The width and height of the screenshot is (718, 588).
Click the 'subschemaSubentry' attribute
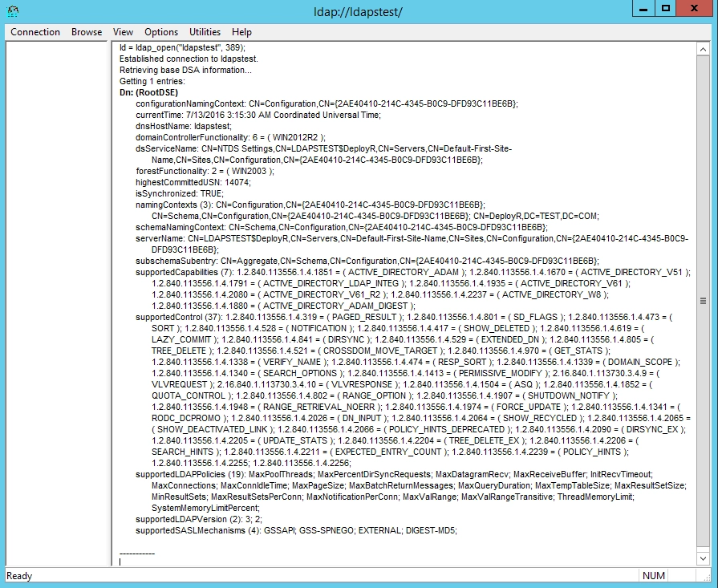(x=176, y=261)
